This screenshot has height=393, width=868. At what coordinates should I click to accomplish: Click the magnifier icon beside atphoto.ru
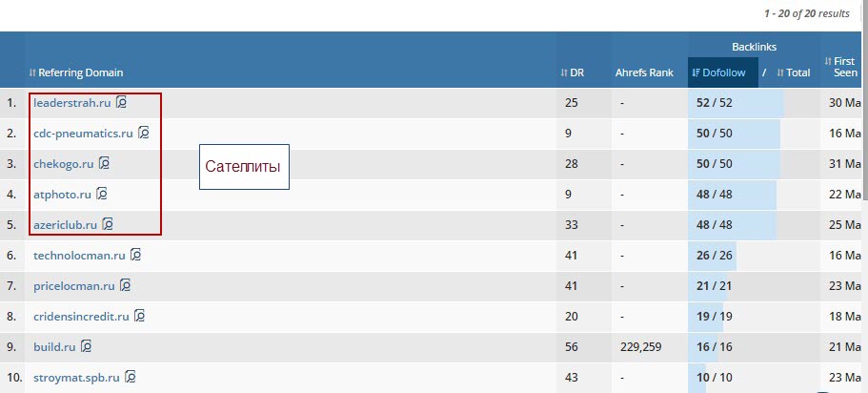[102, 194]
